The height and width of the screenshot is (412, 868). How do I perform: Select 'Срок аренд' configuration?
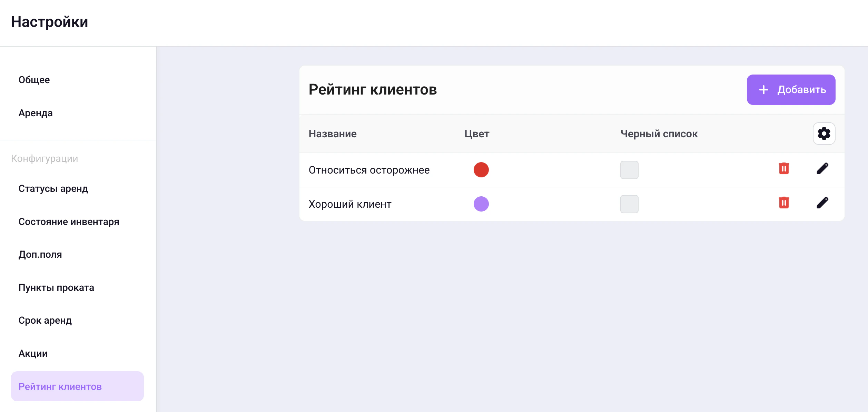tap(45, 320)
